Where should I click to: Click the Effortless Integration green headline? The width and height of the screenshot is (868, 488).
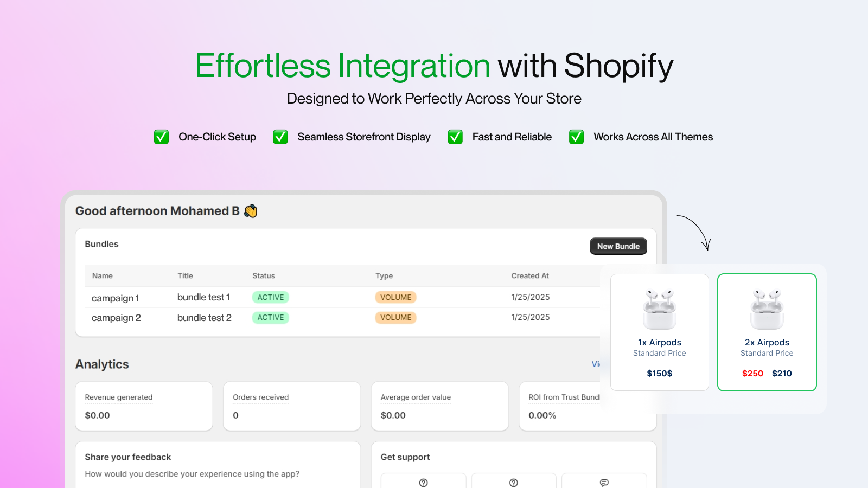point(343,66)
